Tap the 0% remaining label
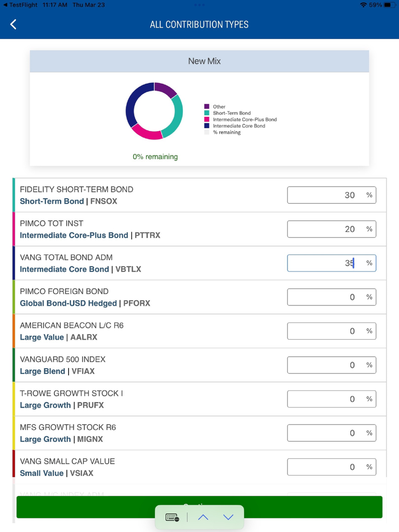Image resolution: width=399 pixels, height=532 pixels. 155,157
